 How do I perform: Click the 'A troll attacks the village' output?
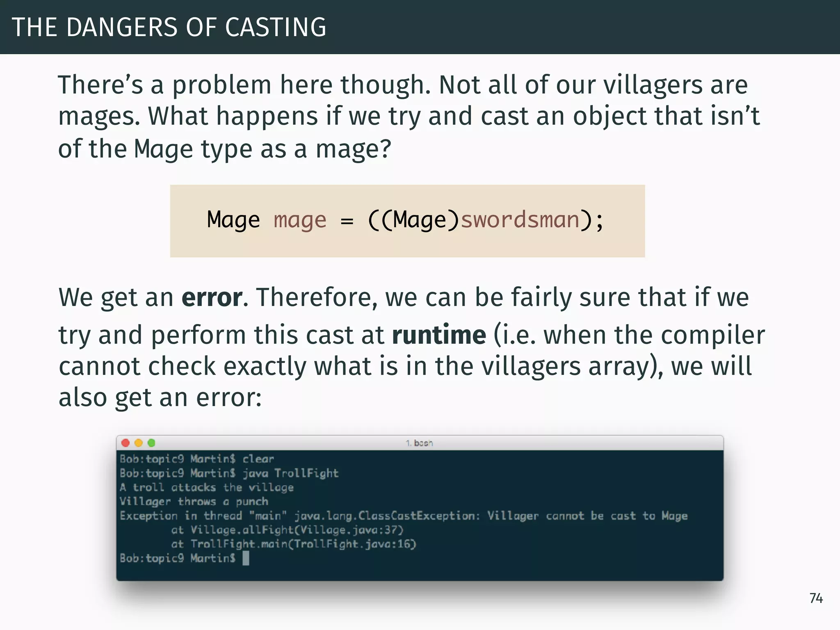(207, 487)
